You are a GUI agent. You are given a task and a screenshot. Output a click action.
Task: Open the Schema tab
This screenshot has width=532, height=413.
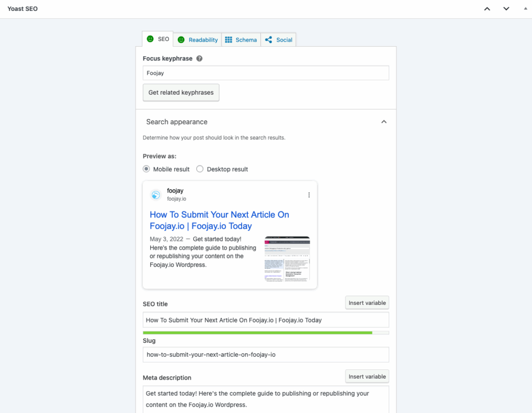[246, 40]
